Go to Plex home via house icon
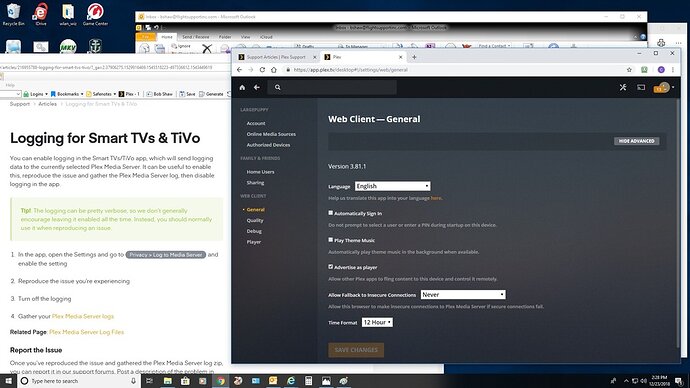This screenshot has width=690, height=388. click(242, 88)
